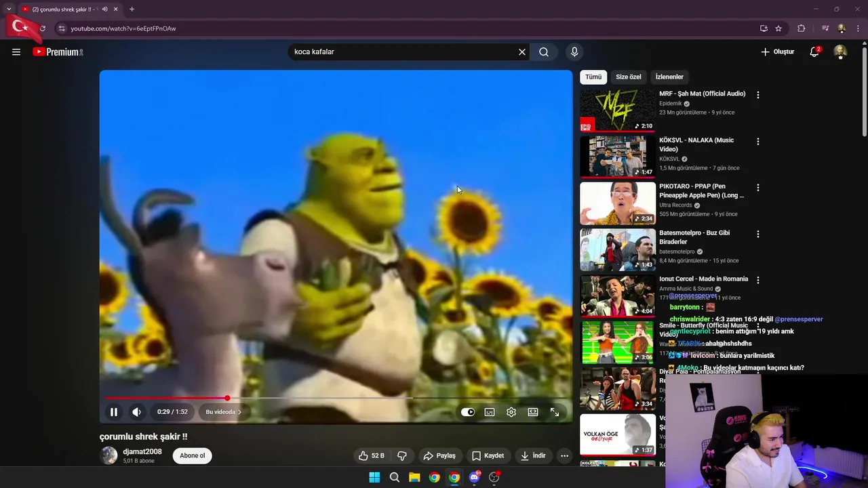Mute the video volume
868x488 pixels.
[x=137, y=411]
